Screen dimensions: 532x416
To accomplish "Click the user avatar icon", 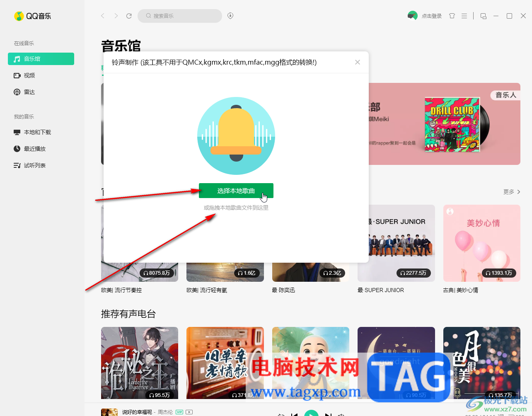I will pyautogui.click(x=412, y=16).
